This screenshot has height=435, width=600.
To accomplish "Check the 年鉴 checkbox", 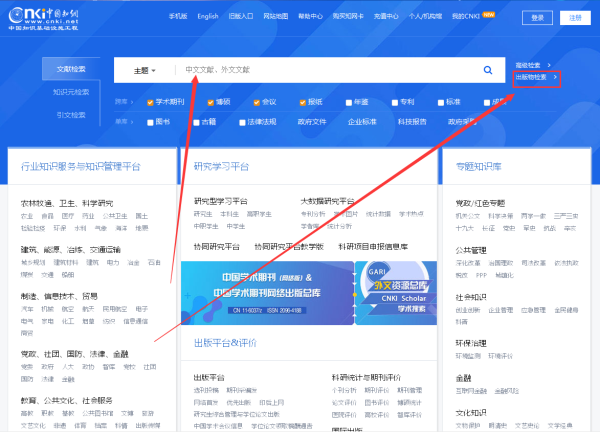I will click(x=349, y=103).
